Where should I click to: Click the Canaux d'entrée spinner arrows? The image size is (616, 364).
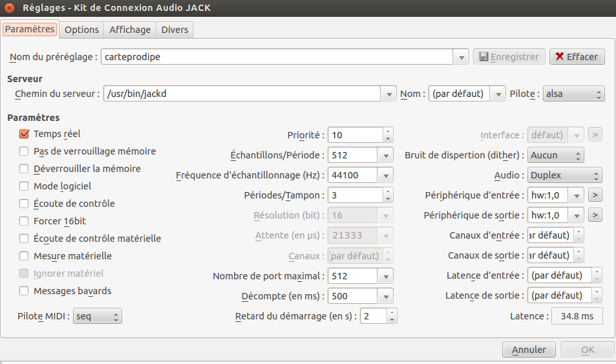(x=579, y=235)
